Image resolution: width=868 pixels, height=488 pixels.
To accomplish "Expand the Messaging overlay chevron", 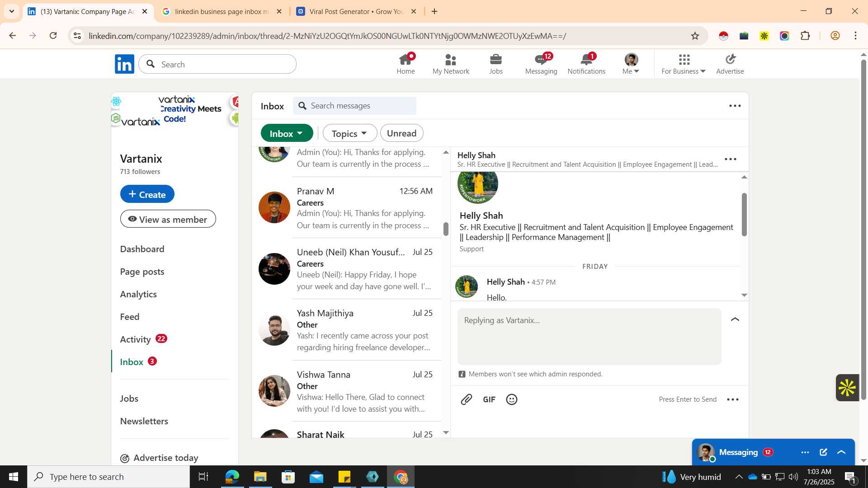I will [841, 452].
